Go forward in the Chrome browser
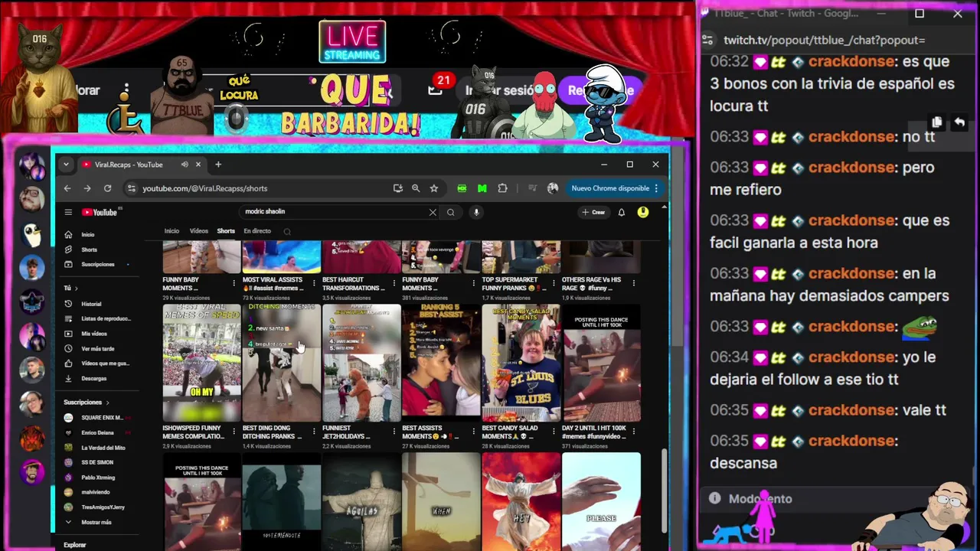Screen dimensions: 980x551 (87, 188)
